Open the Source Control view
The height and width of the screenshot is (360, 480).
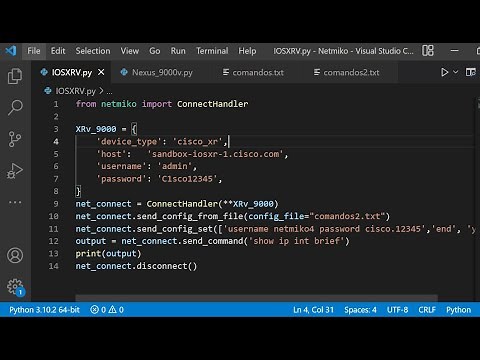click(x=15, y=139)
